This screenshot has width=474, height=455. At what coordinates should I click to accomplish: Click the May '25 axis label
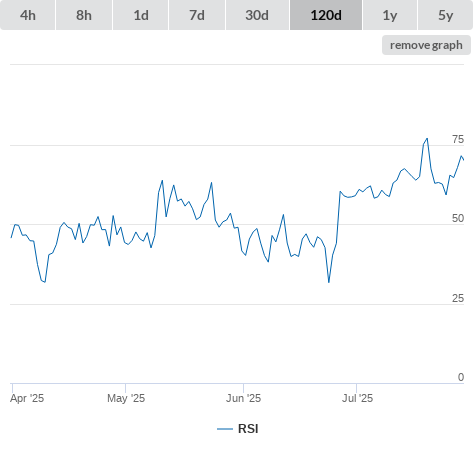click(126, 398)
